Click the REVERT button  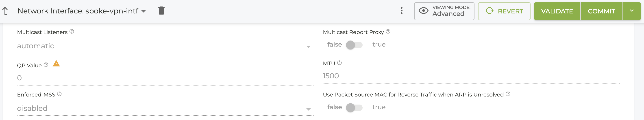504,11
